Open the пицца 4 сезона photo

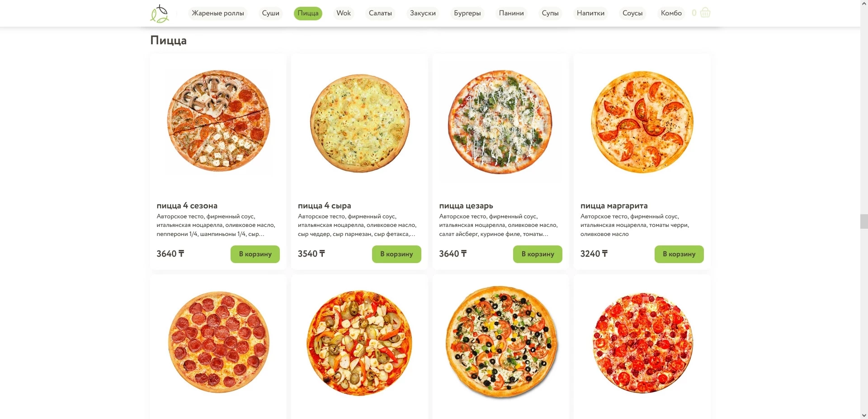[218, 121]
